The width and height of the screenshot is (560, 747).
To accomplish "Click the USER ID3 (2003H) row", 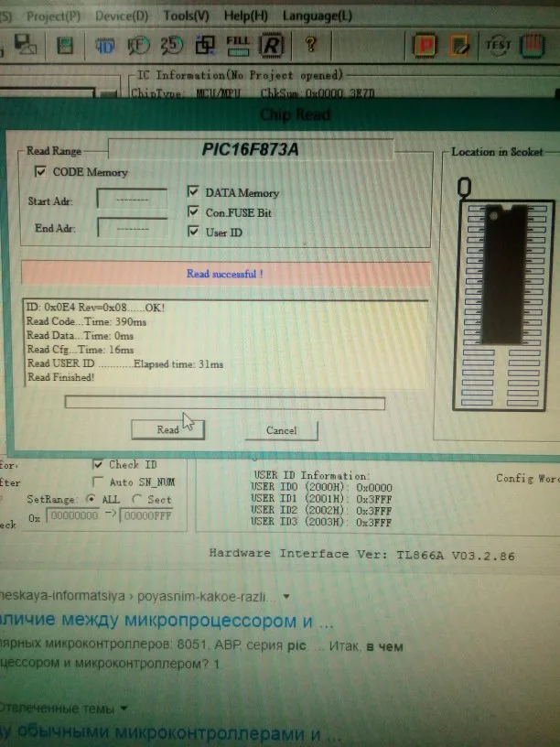I will point(321,522).
